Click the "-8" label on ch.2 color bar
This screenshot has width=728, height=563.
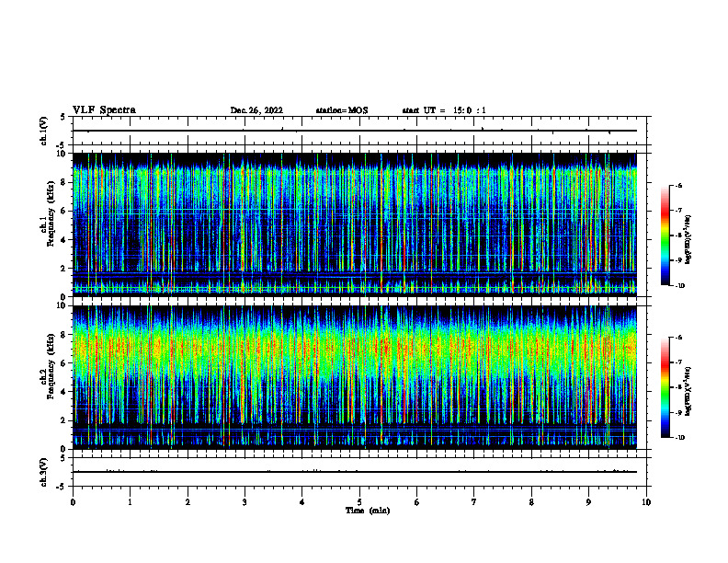pyautogui.click(x=678, y=388)
